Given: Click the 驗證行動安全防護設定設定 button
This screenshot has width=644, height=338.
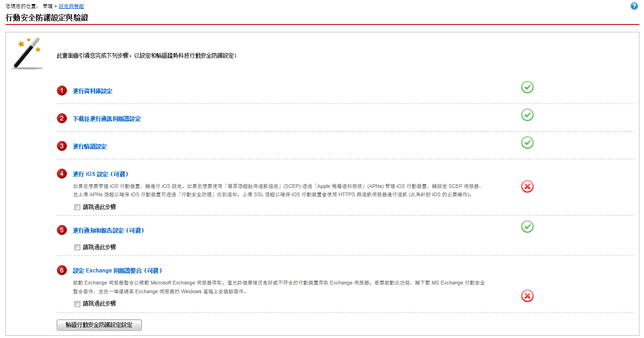Looking at the screenshot, I should coord(99,325).
